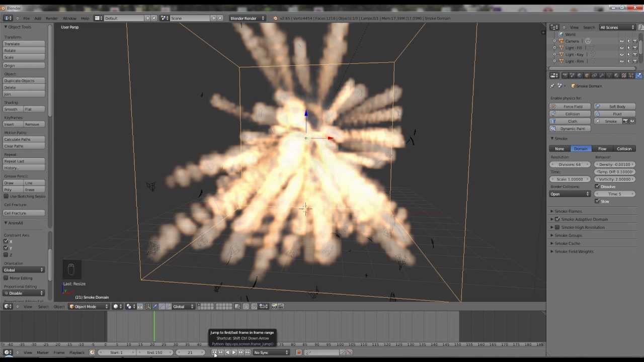Play animation forward in timeline

[x=234, y=352]
